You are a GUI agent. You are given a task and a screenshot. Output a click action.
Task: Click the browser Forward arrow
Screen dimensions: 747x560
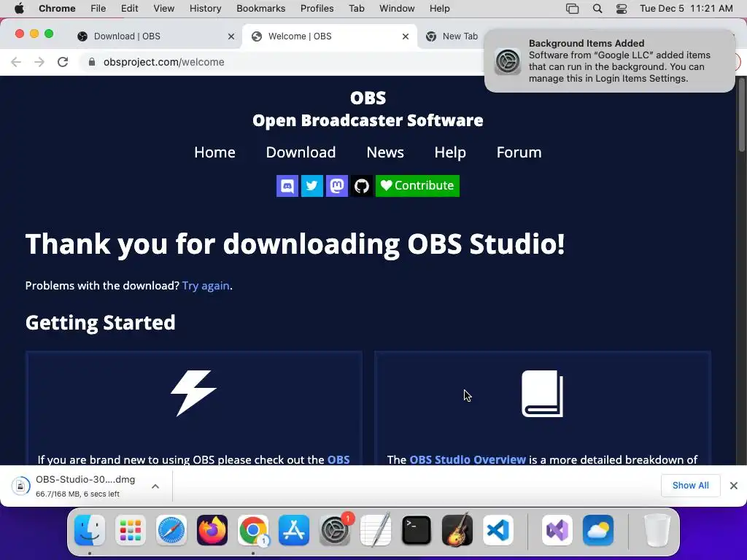pos(39,62)
